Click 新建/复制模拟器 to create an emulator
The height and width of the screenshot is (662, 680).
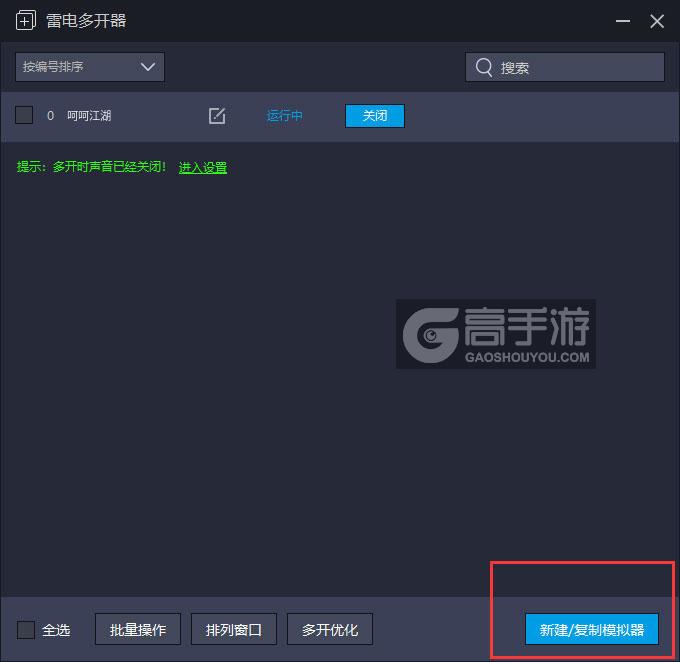click(592, 629)
